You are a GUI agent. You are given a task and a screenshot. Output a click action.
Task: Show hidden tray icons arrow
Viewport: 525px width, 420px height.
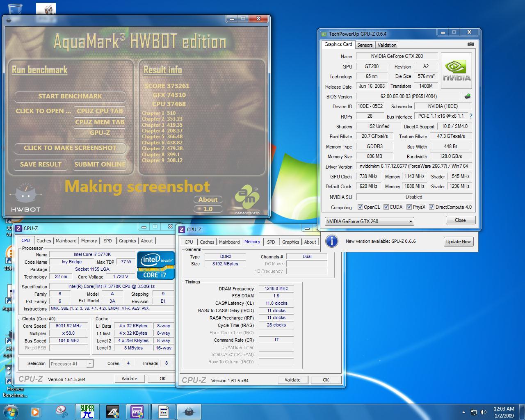(x=463, y=412)
